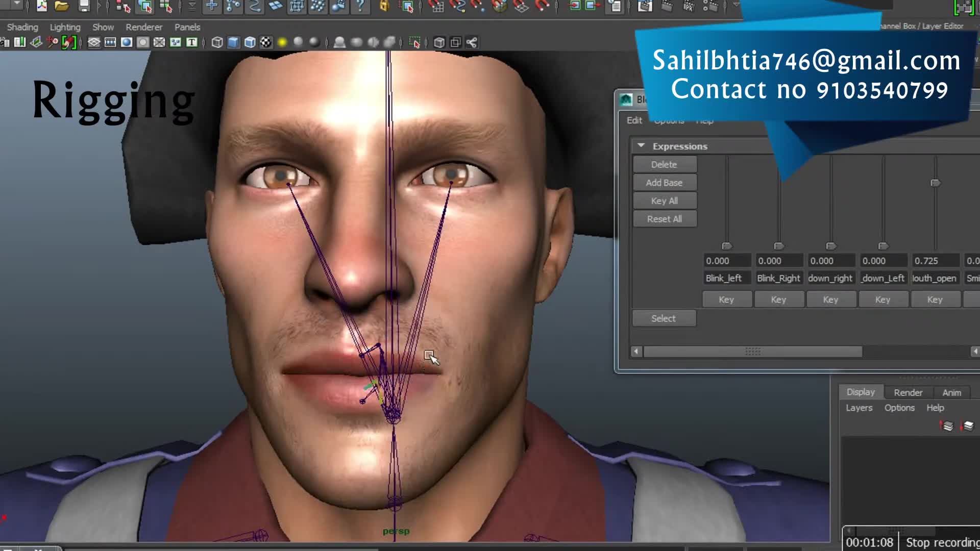Image resolution: width=980 pixels, height=551 pixels.
Task: Open the Panels menu
Action: pyautogui.click(x=187, y=27)
